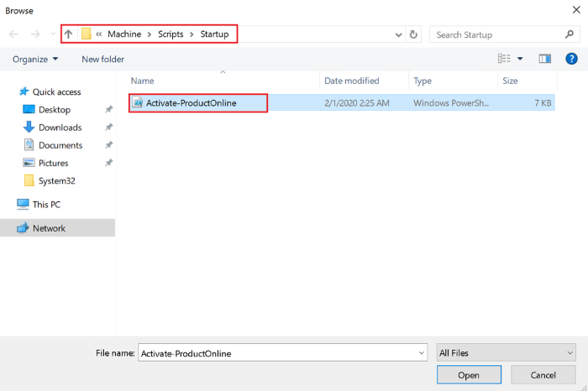Click the Up one level arrow
The height and width of the screenshot is (391, 588).
click(69, 34)
